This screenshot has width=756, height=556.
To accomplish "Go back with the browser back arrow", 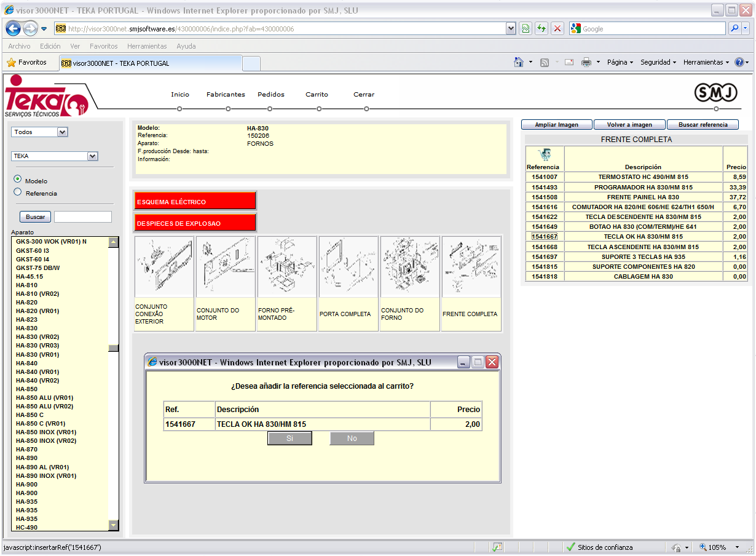I will click(14, 28).
